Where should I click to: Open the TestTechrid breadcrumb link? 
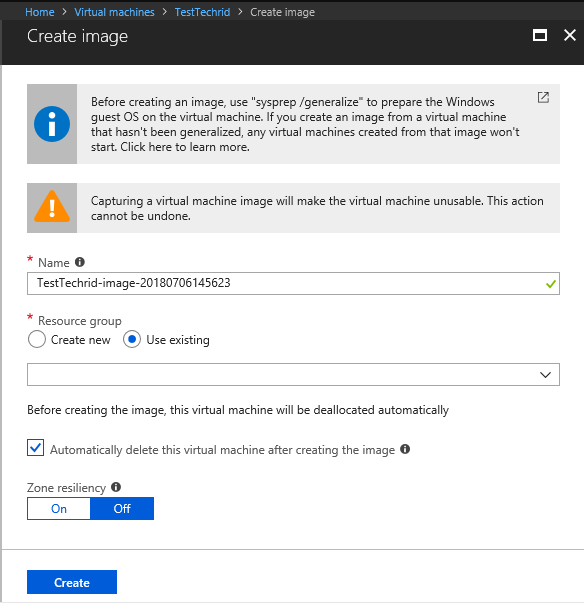click(x=202, y=12)
